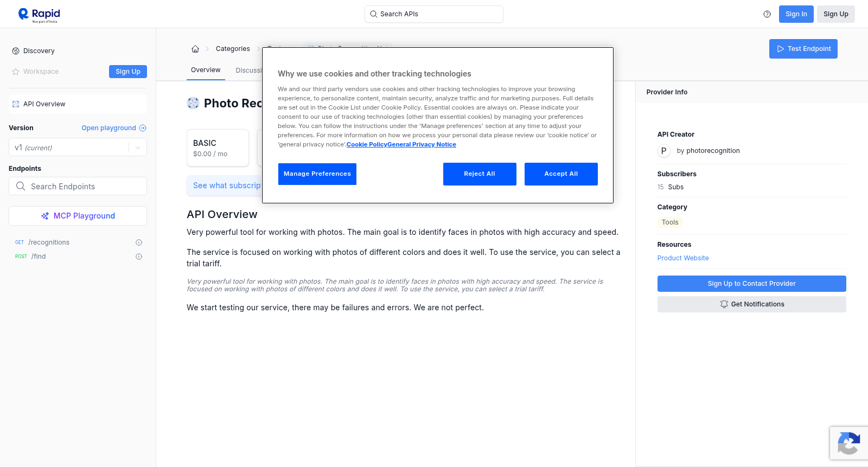The image size is (868, 467).
Task: Switch to the Overview tab
Action: click(x=206, y=70)
